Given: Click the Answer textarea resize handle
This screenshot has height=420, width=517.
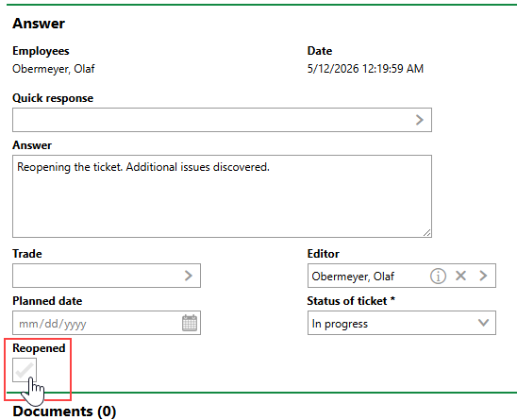Looking at the screenshot, I should click(427, 233).
